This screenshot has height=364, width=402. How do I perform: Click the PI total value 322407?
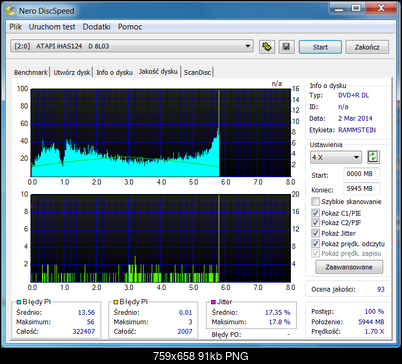pyautogui.click(x=84, y=331)
